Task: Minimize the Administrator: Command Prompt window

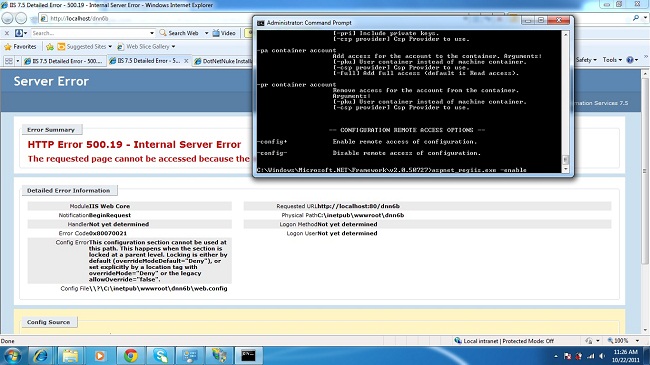Action: [527, 20]
